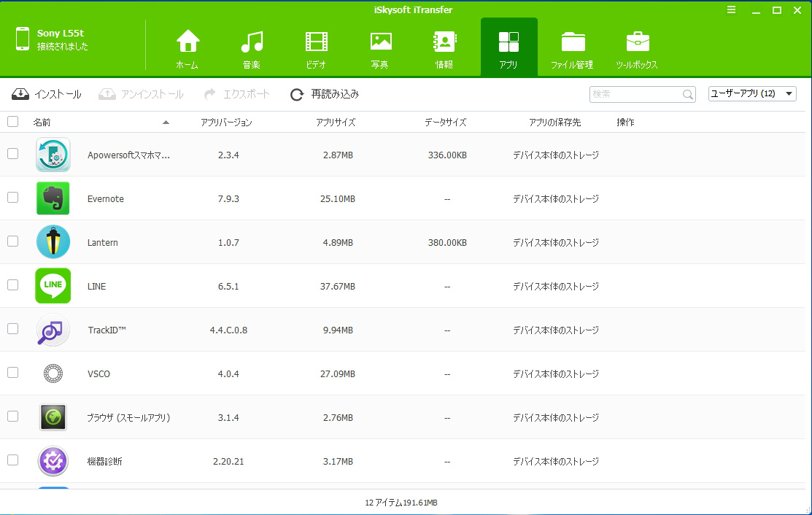Click the LINE app name text
This screenshot has width=812, height=515.
pyautogui.click(x=97, y=286)
